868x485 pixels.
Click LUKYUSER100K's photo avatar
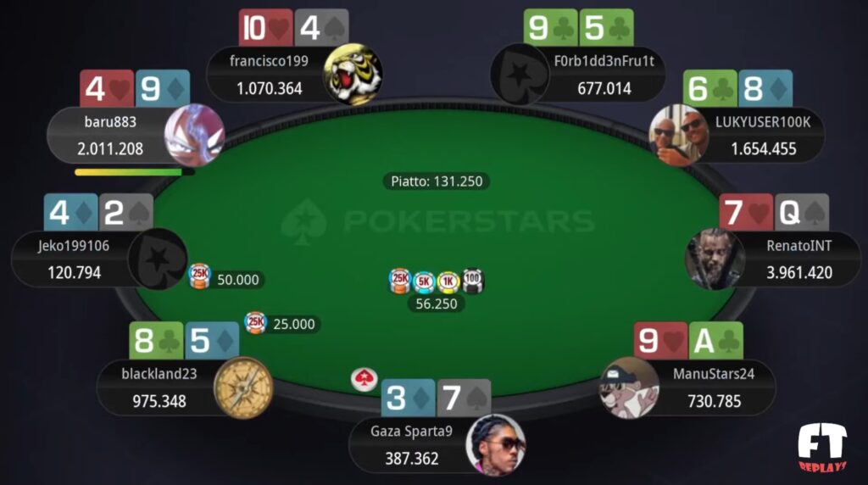679,135
